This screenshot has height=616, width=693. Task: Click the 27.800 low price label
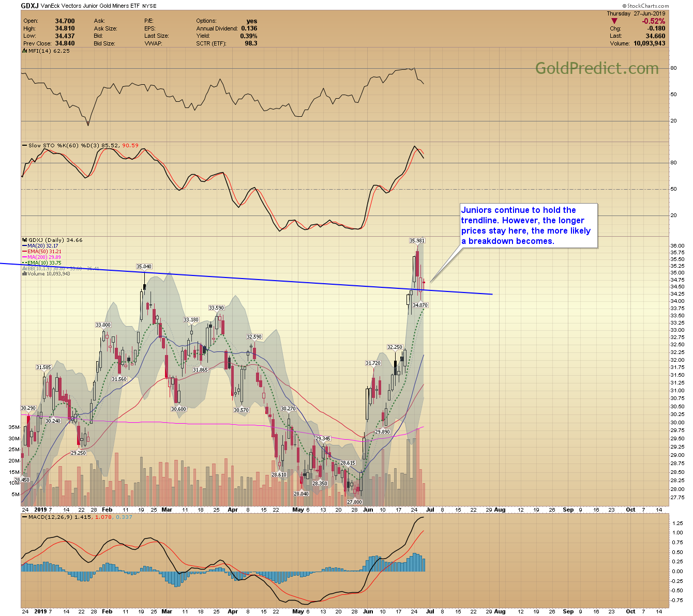coord(354,502)
